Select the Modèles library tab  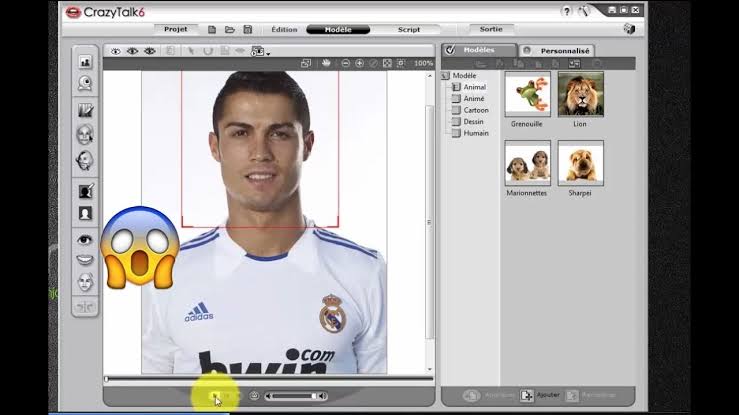tap(479, 50)
